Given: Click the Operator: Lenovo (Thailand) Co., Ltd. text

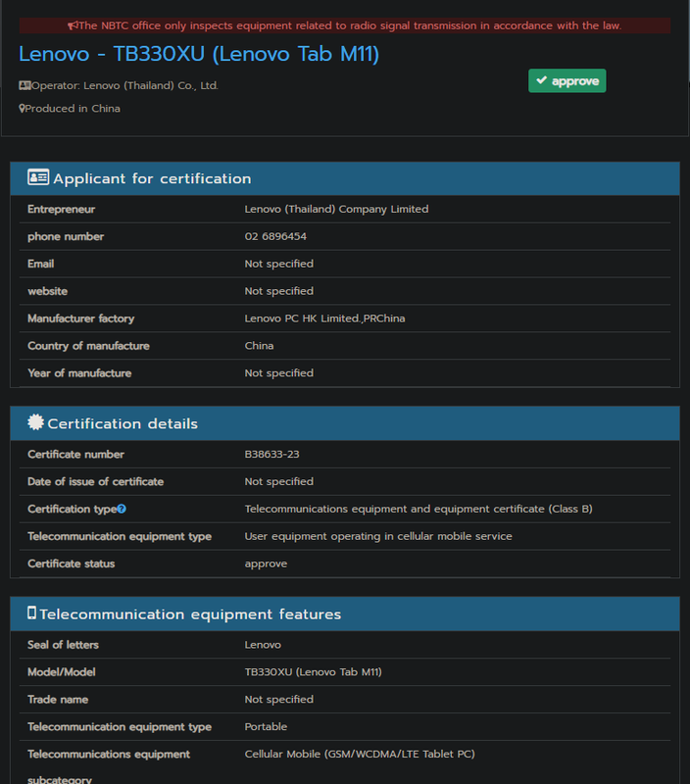Looking at the screenshot, I should (x=124, y=86).
